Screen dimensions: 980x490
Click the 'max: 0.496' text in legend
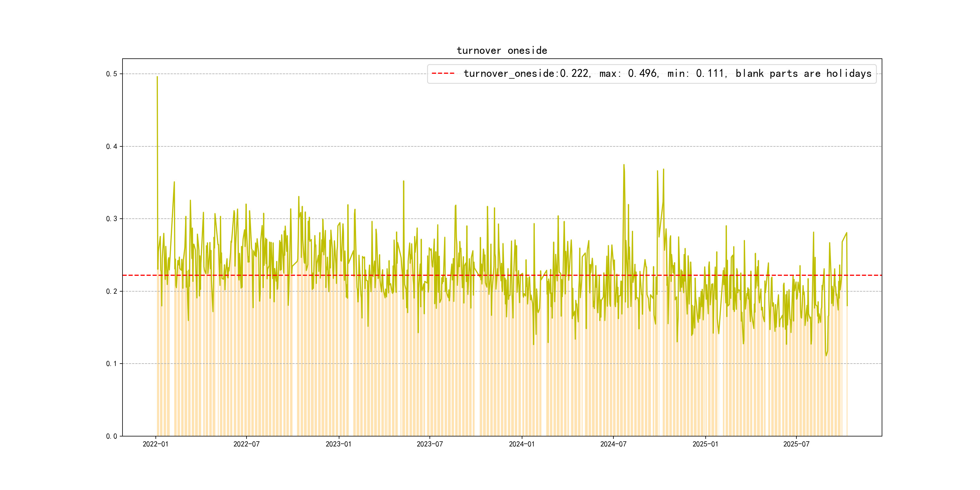(628, 73)
